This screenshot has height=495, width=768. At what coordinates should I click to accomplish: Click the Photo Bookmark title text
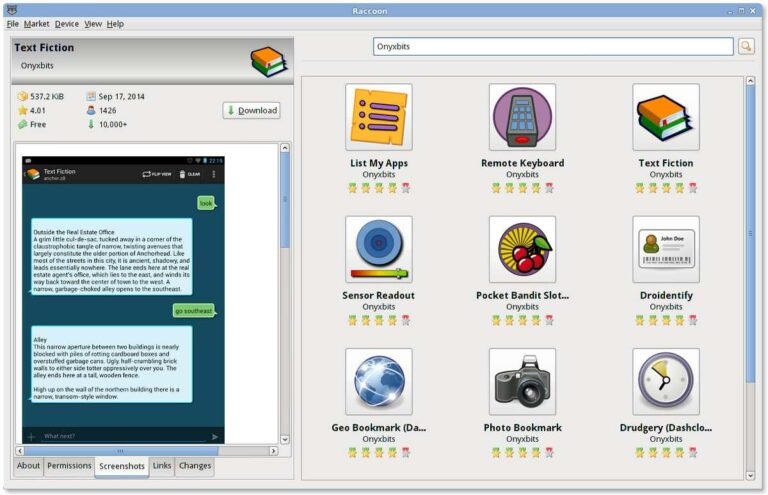tap(522, 427)
